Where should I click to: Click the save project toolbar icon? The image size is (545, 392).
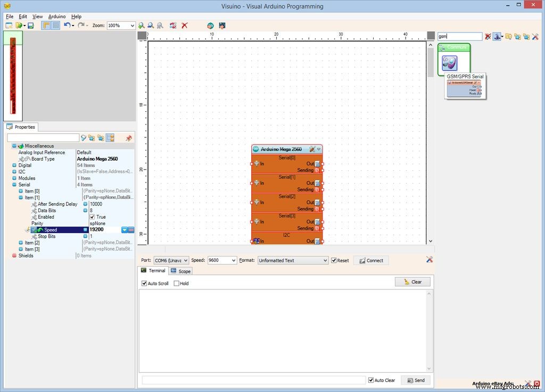pos(31,26)
